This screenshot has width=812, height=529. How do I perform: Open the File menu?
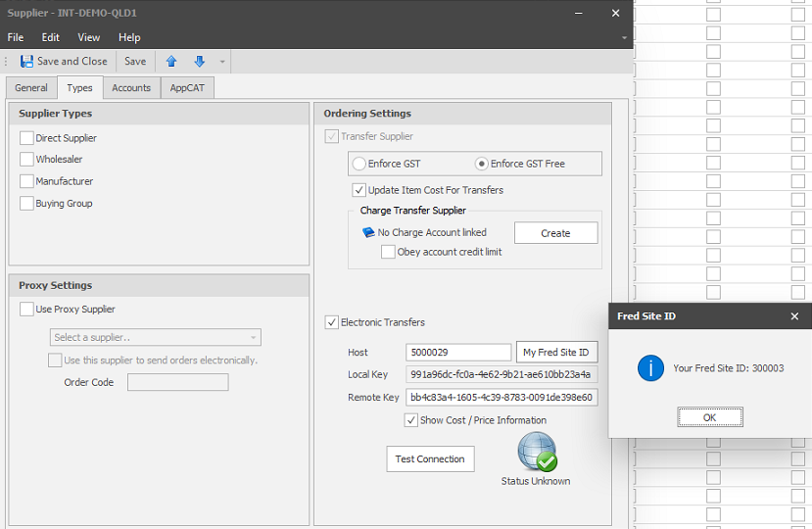(x=16, y=37)
